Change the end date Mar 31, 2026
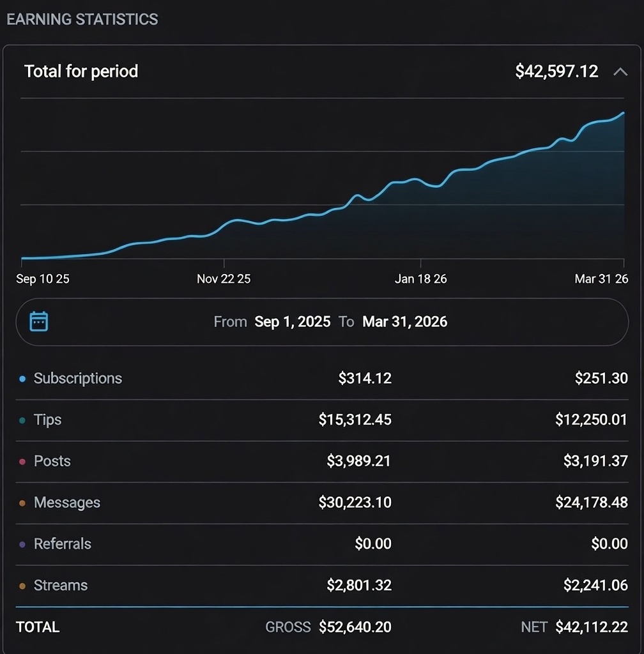 click(x=404, y=322)
